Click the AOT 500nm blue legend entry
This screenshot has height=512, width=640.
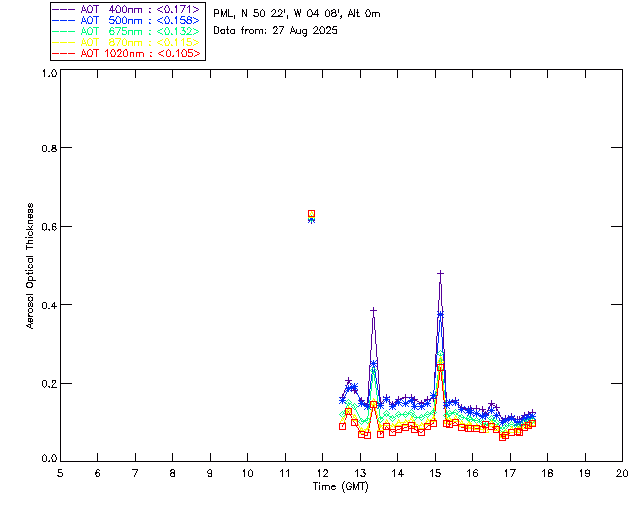pyautogui.click(x=127, y=20)
